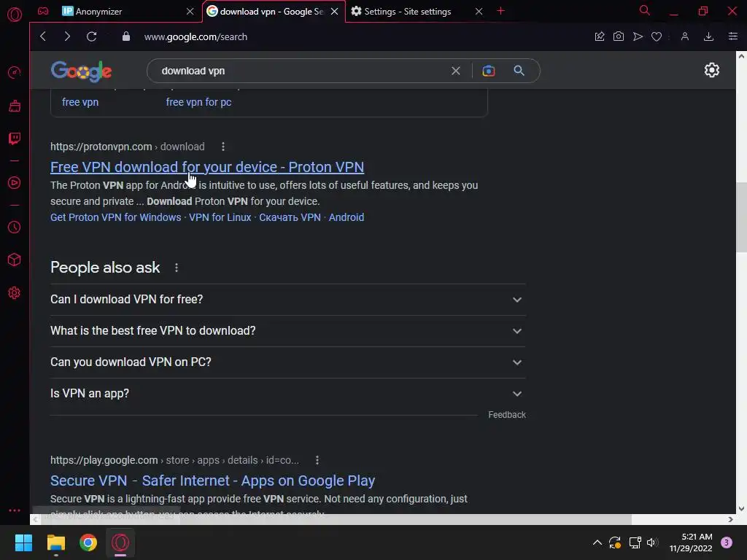Image resolution: width=747 pixels, height=560 pixels.
Task: Open options menu beside People also ask
Action: pos(177,268)
